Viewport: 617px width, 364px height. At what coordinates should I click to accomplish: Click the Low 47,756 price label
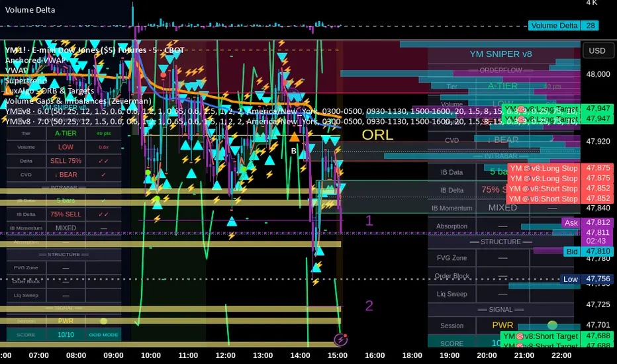click(587, 279)
